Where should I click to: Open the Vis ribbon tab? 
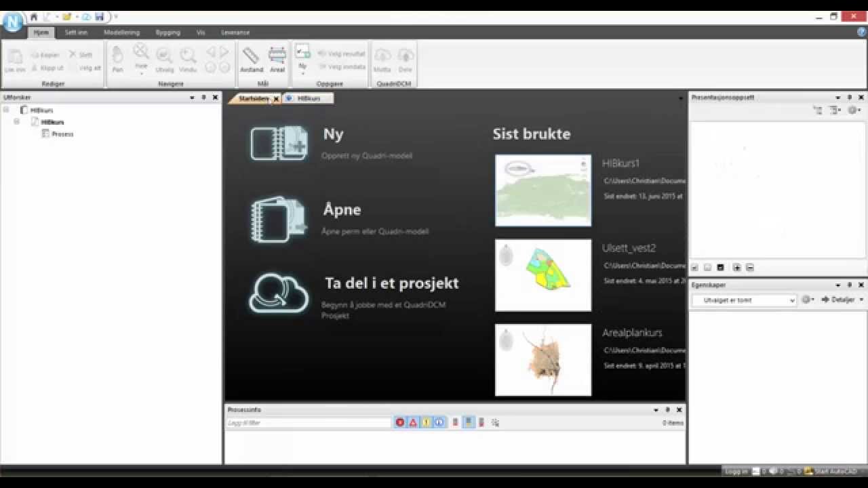[x=201, y=32]
